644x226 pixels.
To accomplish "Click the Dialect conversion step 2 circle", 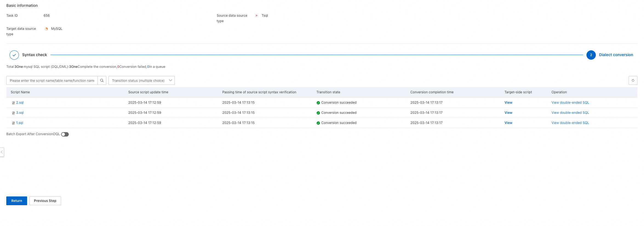I will click(591, 55).
